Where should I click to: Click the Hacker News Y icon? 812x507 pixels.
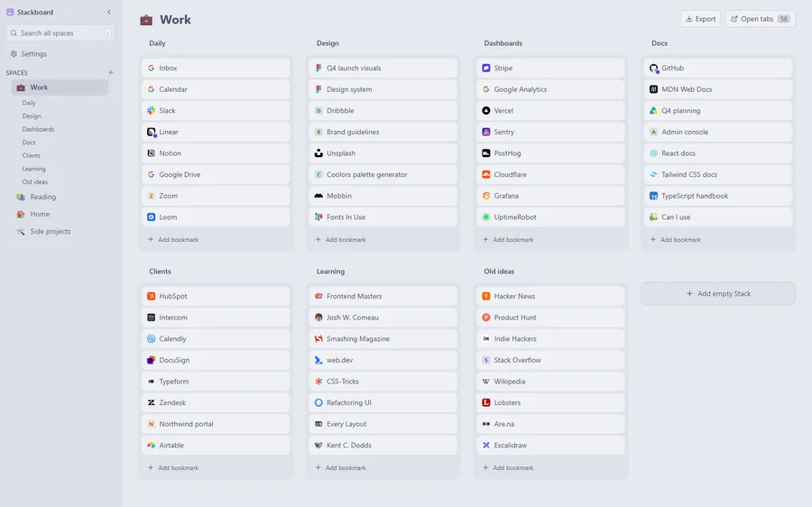tap(485, 296)
